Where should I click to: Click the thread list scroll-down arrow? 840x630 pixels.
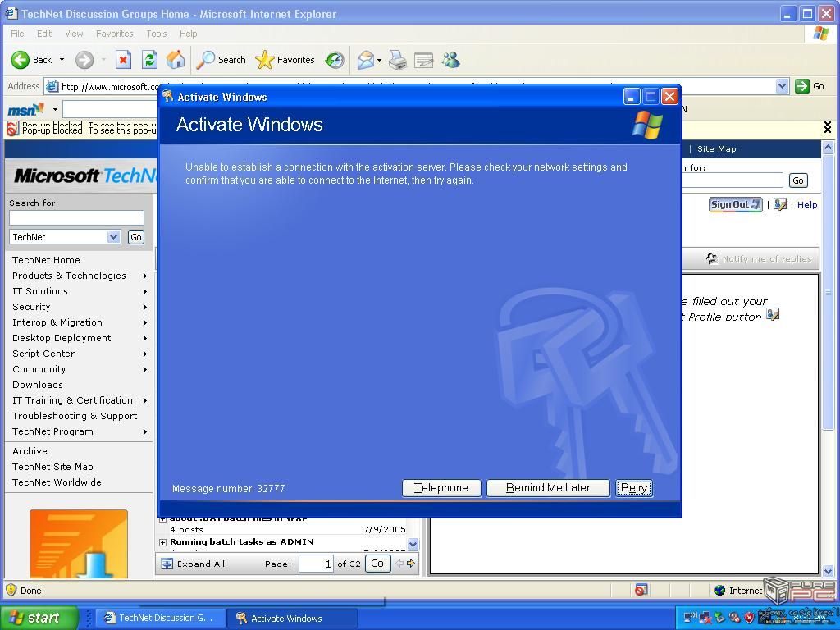pos(413,545)
